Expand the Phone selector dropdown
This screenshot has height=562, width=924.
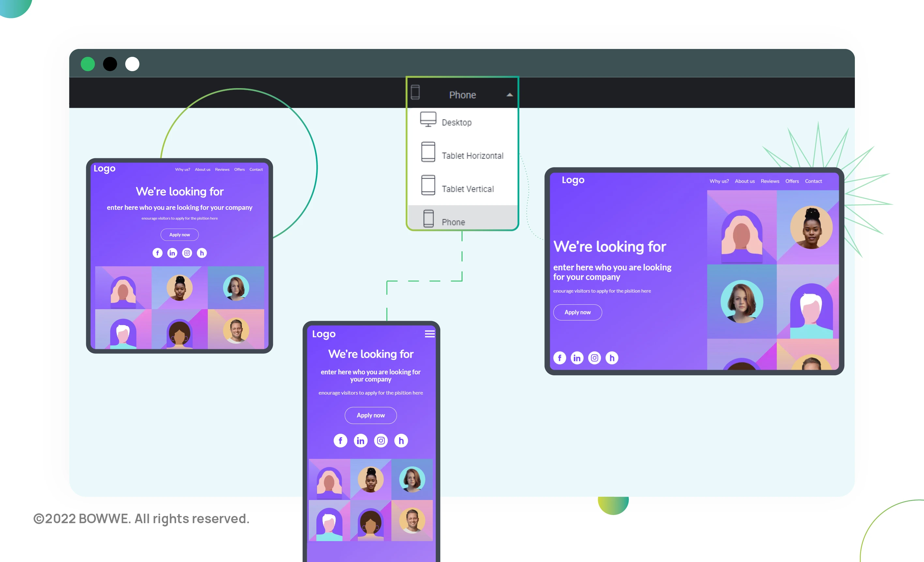(x=462, y=94)
